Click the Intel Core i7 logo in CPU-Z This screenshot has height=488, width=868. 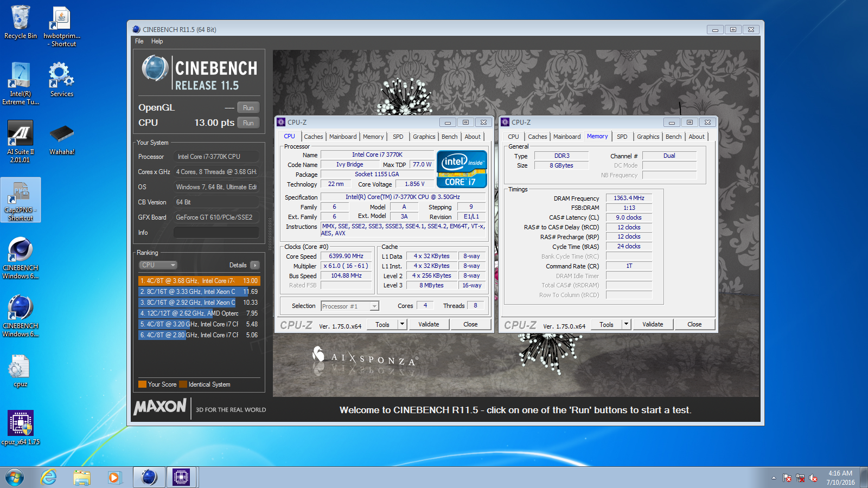point(462,169)
